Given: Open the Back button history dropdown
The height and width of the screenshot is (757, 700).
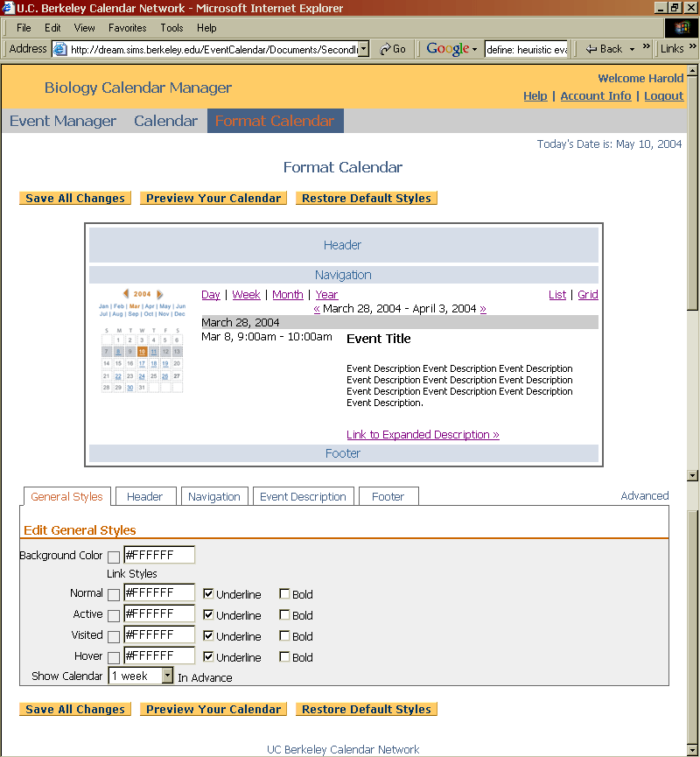Looking at the screenshot, I should coord(632,49).
